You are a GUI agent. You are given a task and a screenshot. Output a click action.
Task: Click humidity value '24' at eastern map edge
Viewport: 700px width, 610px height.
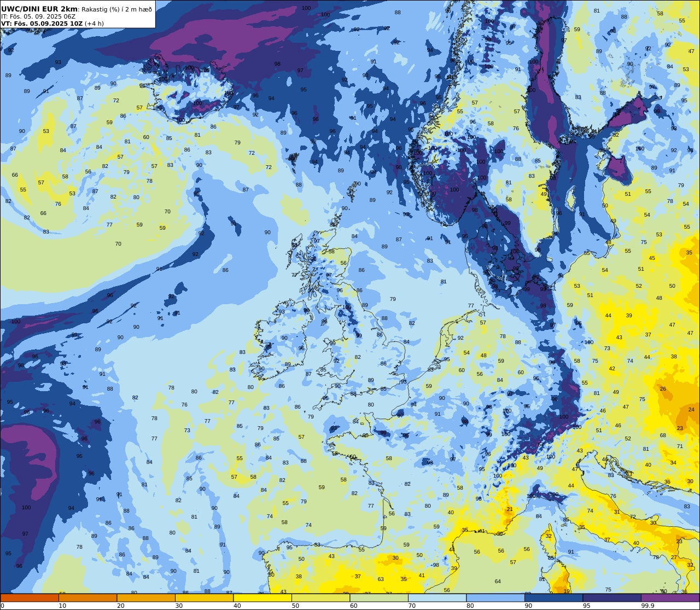[691, 409]
